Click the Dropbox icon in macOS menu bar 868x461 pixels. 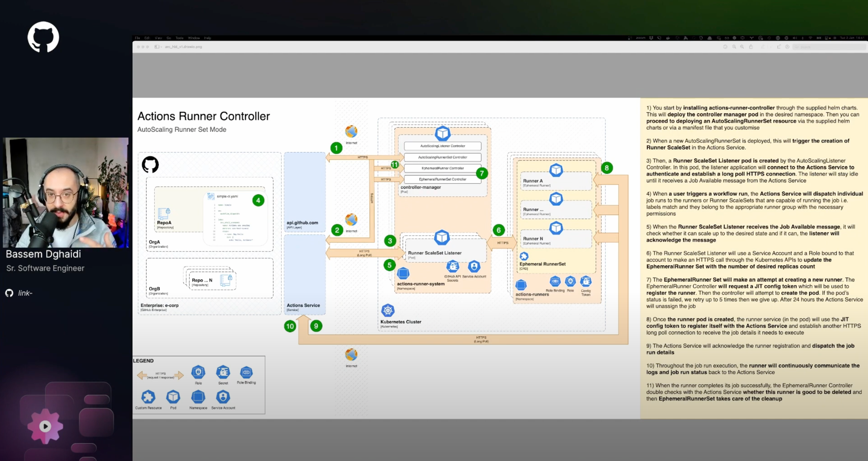(x=651, y=38)
